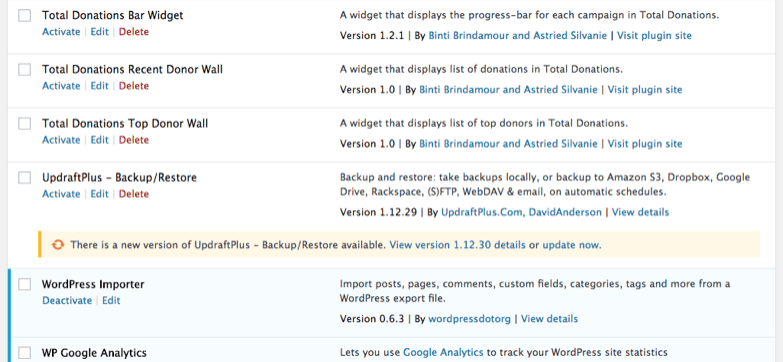Open author link in Top Donor Wall row
The image size is (783, 362).
pos(508,143)
